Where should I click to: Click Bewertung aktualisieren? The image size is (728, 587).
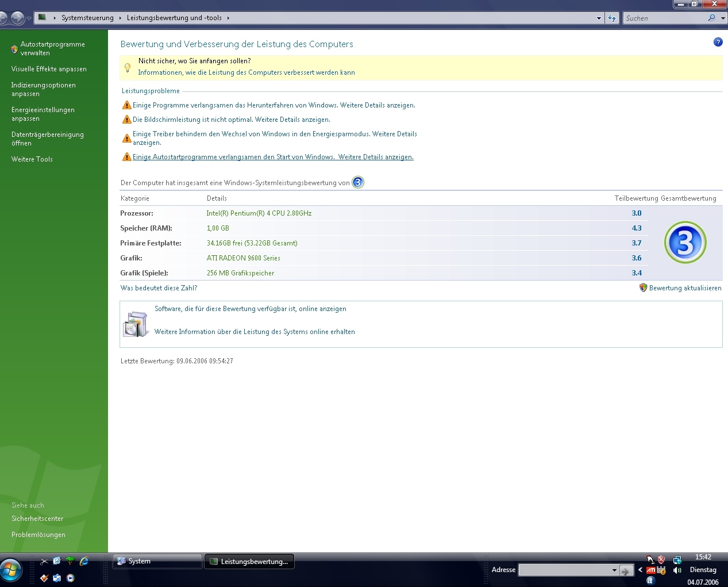[x=685, y=288]
